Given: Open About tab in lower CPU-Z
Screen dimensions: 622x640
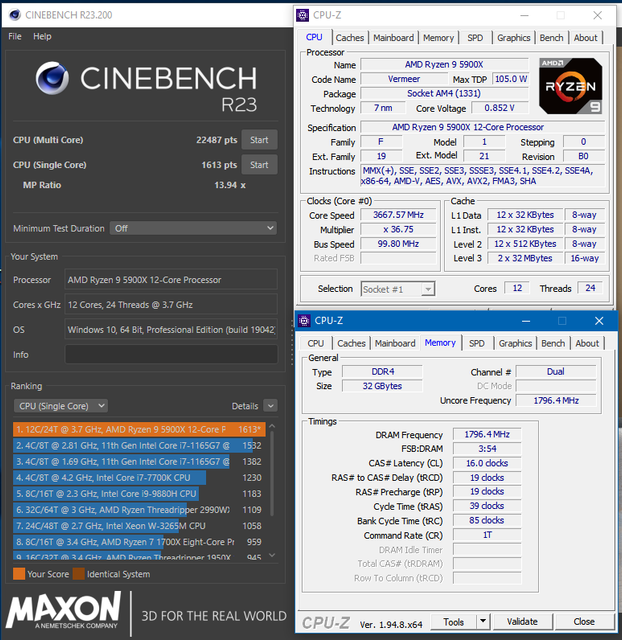Looking at the screenshot, I should tap(587, 343).
